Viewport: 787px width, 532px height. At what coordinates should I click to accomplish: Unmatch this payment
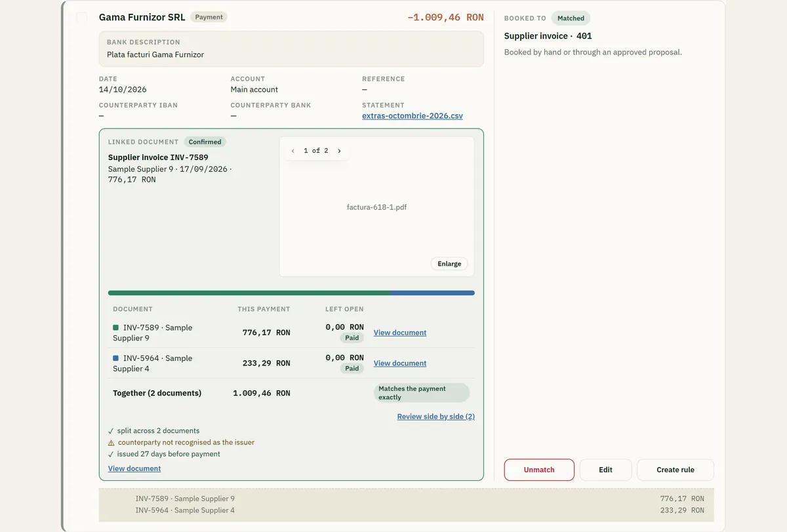539,470
